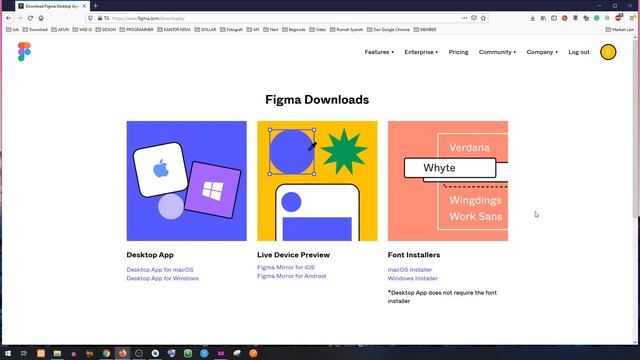The height and width of the screenshot is (360, 640).
Task: Open the Company dropdown menu
Action: point(542,52)
